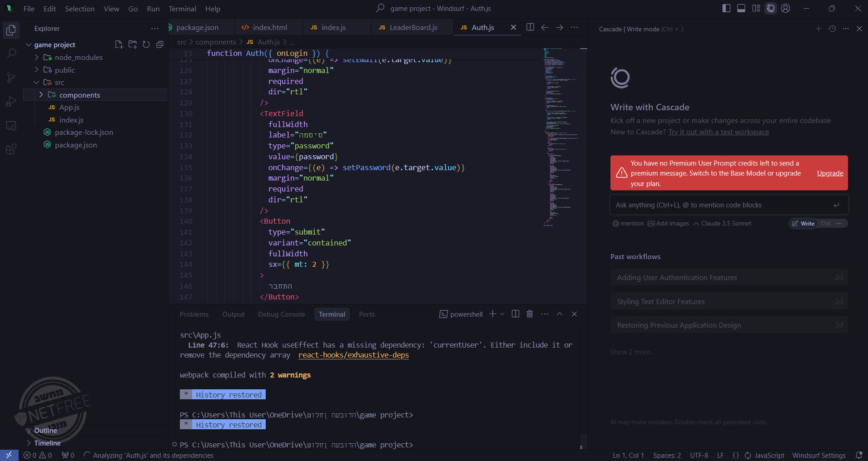Image resolution: width=868 pixels, height=461 pixels.
Task: Switch Cascade to Chat mode
Action: [826, 223]
